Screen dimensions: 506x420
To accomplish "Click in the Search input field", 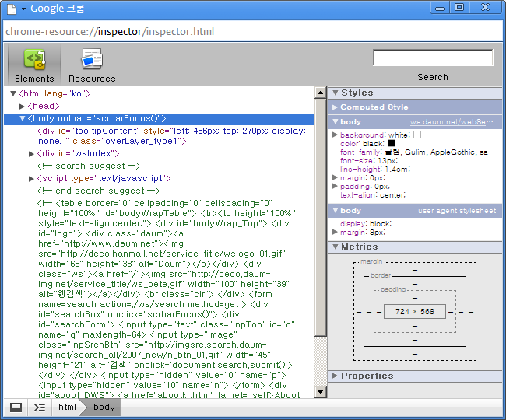I will 433,58.
